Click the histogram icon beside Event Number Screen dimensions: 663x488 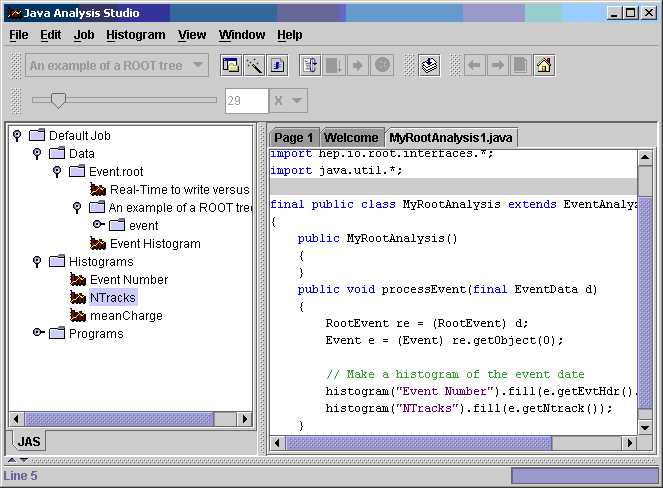(78, 280)
